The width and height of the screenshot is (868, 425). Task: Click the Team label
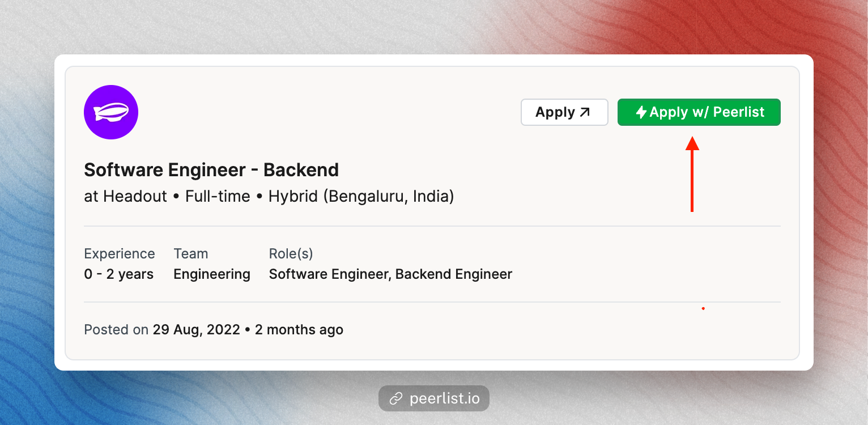coord(191,253)
